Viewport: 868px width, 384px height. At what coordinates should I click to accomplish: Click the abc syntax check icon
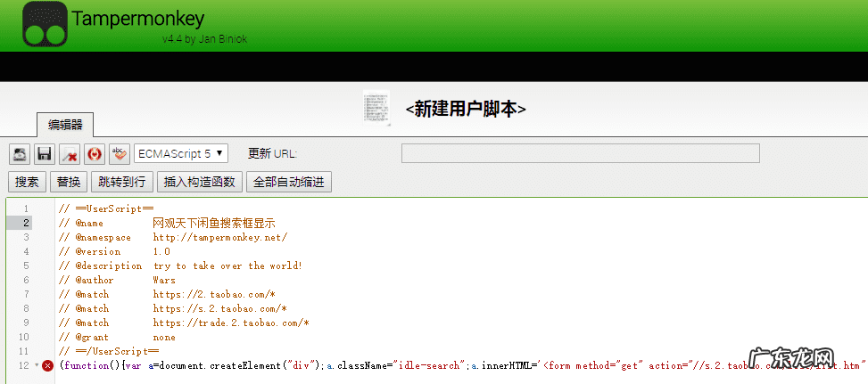(120, 153)
